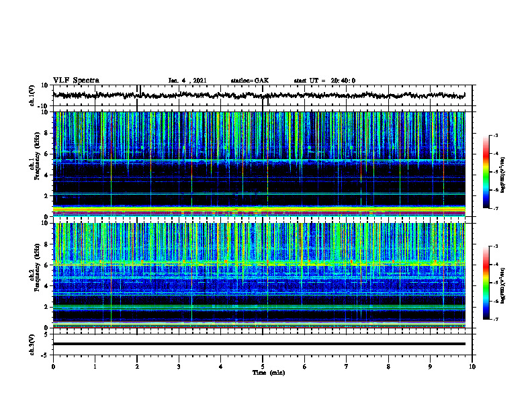The image size is (532, 411).
Task: Click the "Time (min)" axis label
Action: [269, 373]
